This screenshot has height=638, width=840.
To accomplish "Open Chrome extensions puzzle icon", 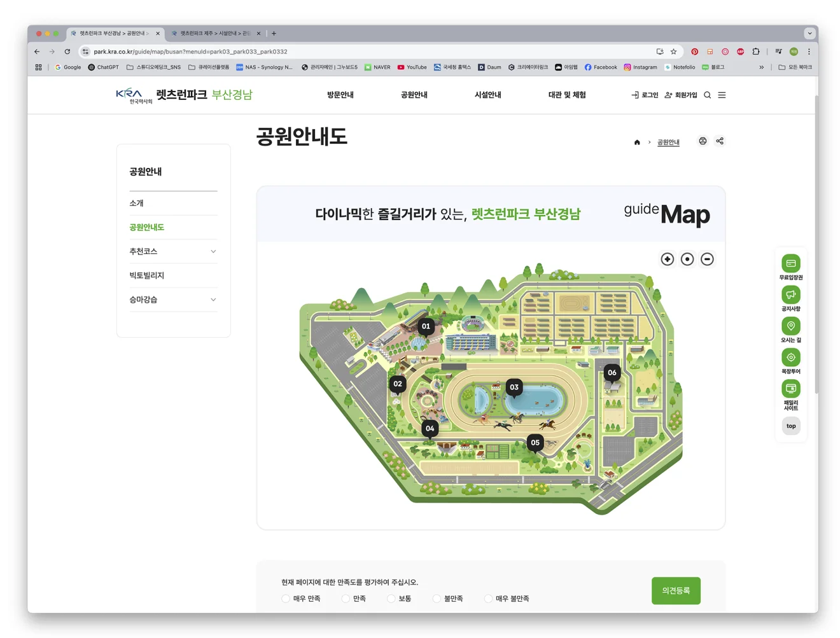I will pos(755,52).
